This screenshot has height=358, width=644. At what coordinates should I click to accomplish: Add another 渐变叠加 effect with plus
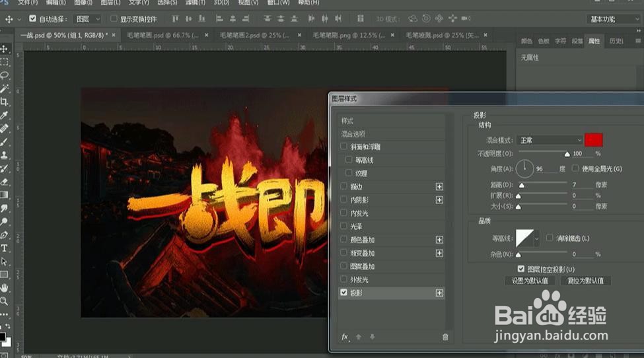[439, 254]
